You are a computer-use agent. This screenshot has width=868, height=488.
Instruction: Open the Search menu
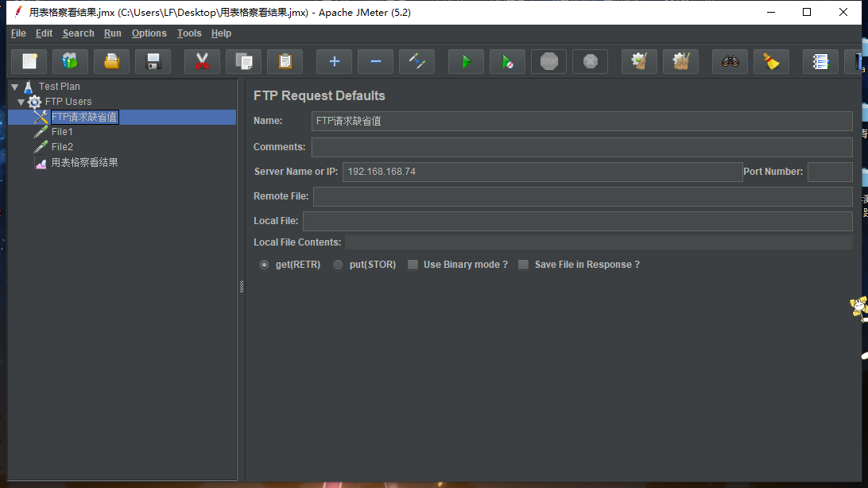pos(78,33)
